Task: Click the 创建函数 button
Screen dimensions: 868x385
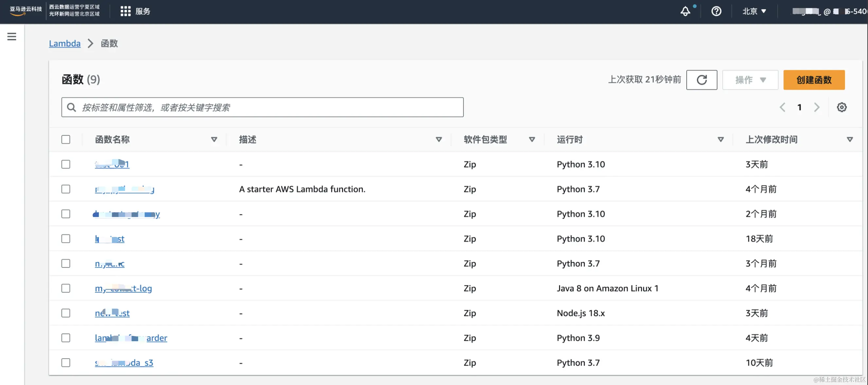Action: point(814,80)
